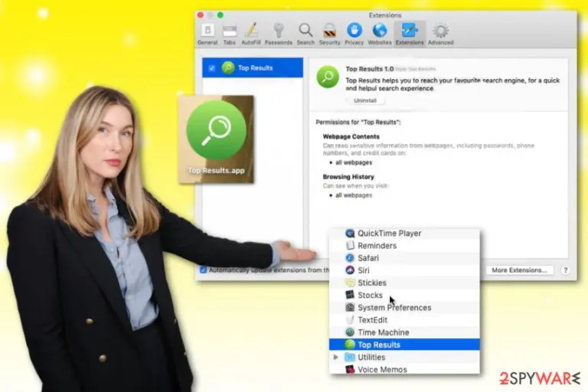This screenshot has height=392, width=588.
Task: Open the Security preferences pane
Action: pos(330,34)
